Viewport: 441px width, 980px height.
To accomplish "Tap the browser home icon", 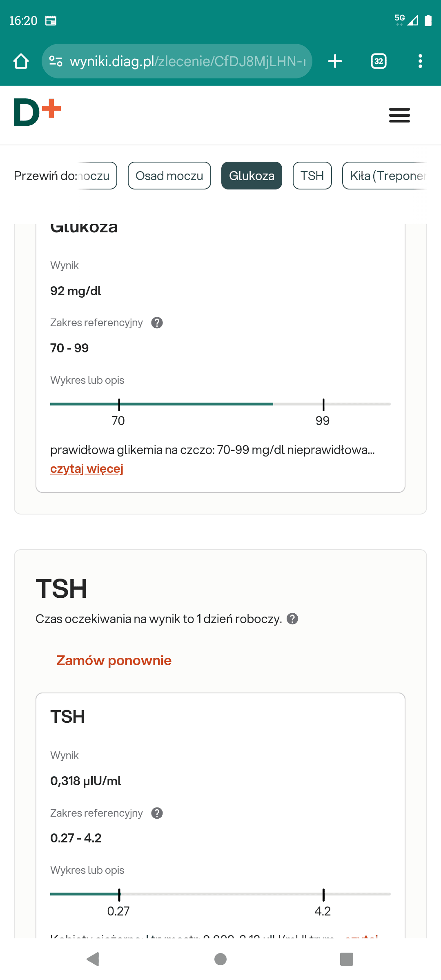I will 21,61.
